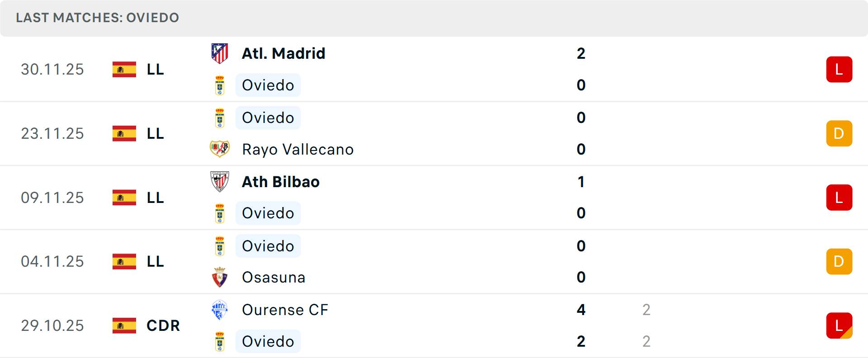868x358 pixels.
Task: Click the red L badge for the Ourense CF match
Action: pyautogui.click(x=840, y=326)
